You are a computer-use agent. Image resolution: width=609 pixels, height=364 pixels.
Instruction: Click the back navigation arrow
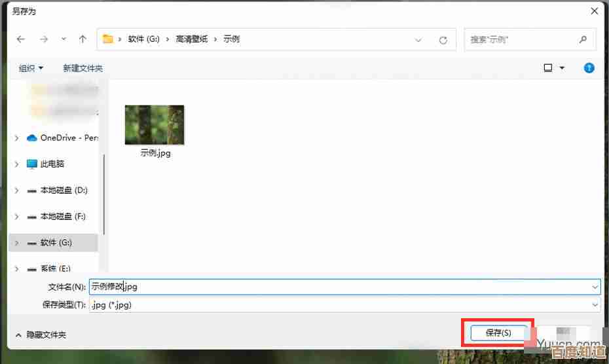(x=21, y=39)
